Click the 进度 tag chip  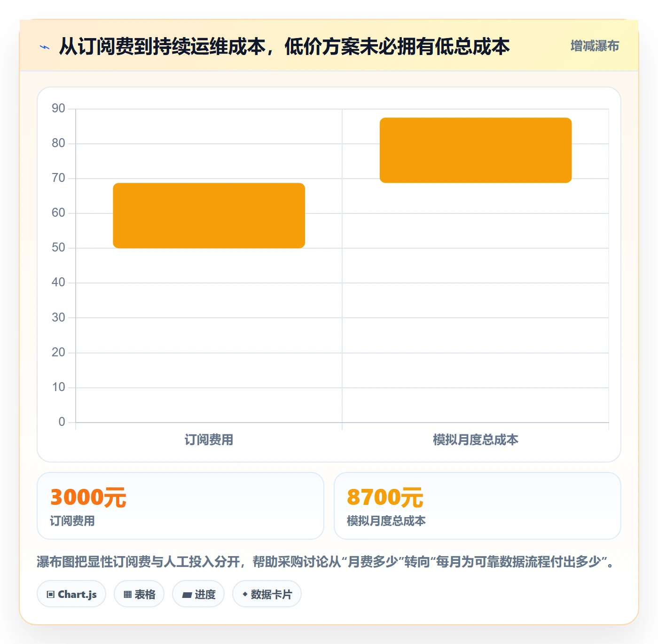coord(198,594)
